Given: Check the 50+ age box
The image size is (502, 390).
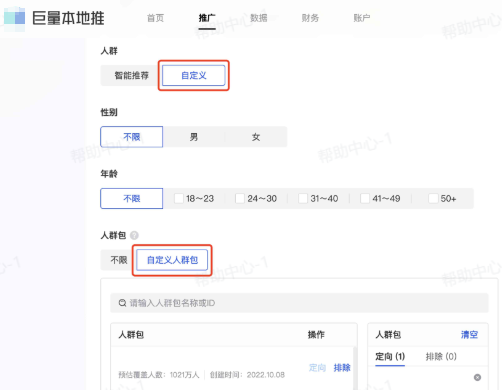Looking at the screenshot, I should (433, 199).
